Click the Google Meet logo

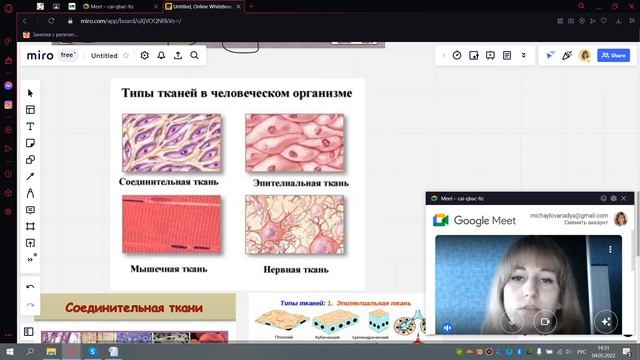[x=474, y=220]
